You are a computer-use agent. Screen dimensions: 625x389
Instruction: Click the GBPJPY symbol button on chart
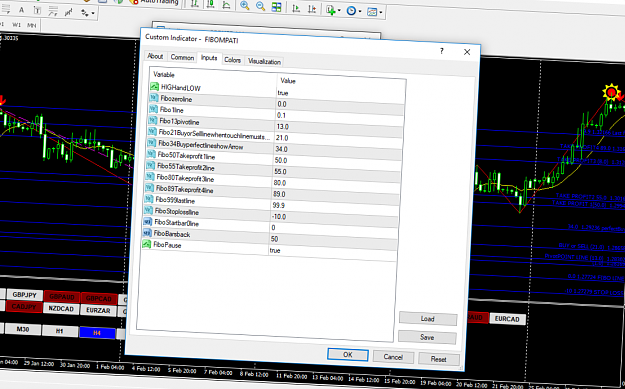(x=24, y=295)
